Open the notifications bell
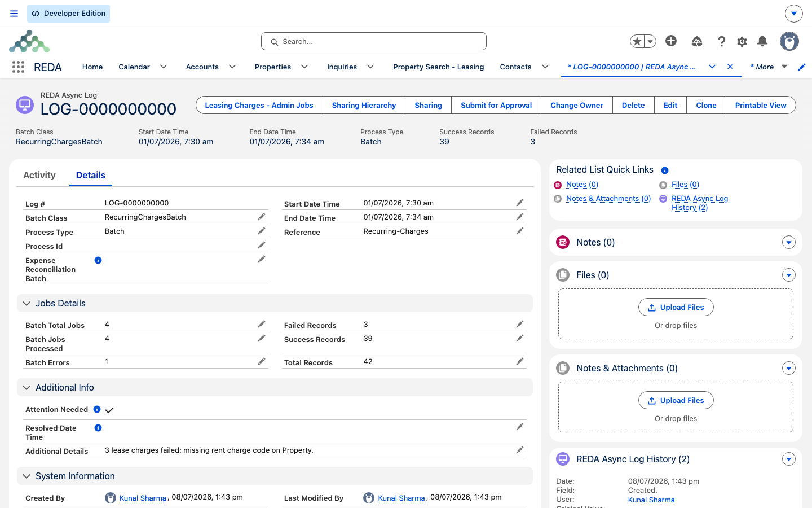 tap(762, 41)
